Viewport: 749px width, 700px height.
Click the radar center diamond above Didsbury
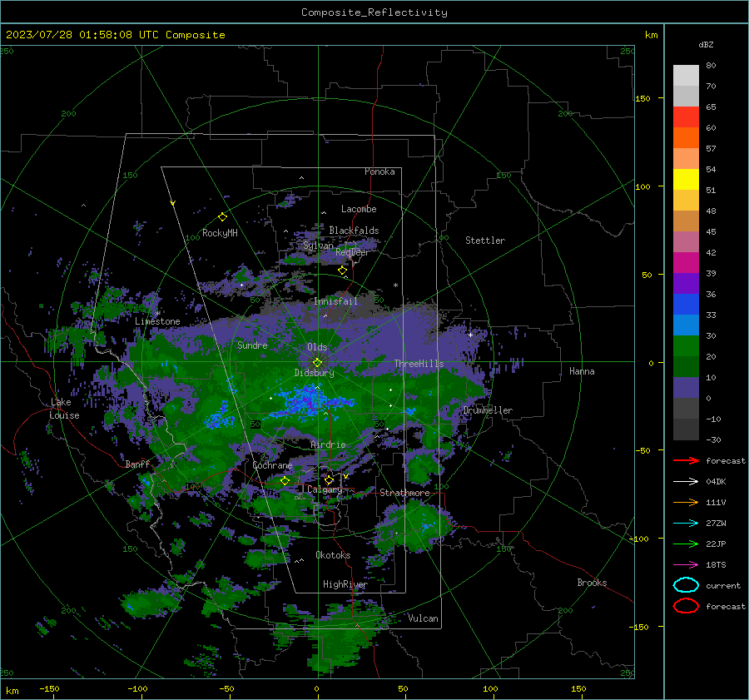tap(317, 363)
